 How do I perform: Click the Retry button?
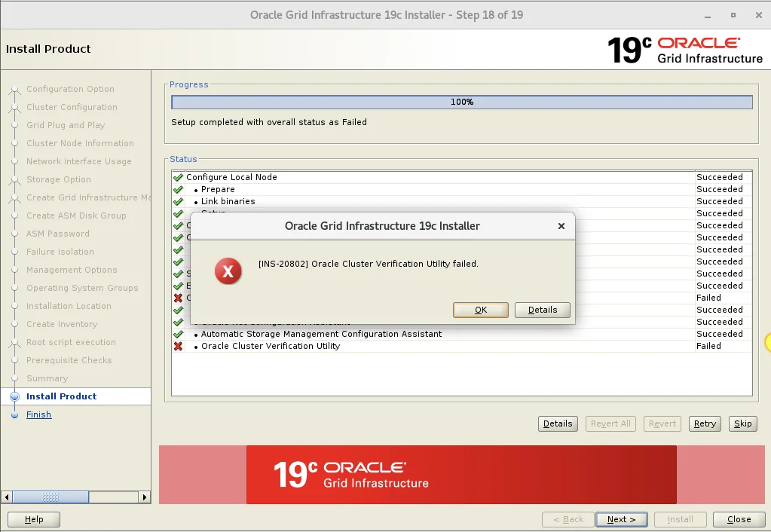705,423
